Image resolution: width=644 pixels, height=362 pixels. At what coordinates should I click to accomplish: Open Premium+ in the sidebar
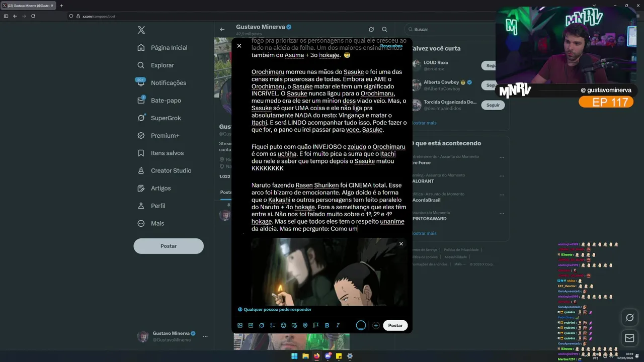(x=159, y=136)
